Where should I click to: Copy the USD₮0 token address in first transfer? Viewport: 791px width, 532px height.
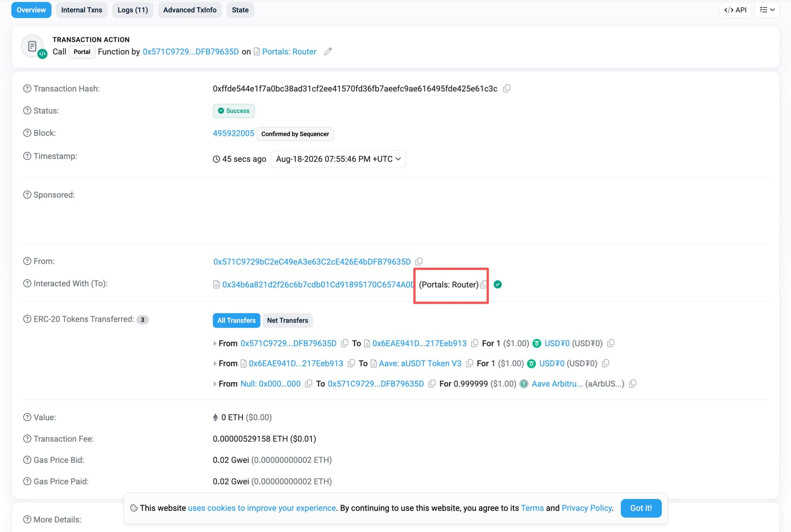(611, 343)
